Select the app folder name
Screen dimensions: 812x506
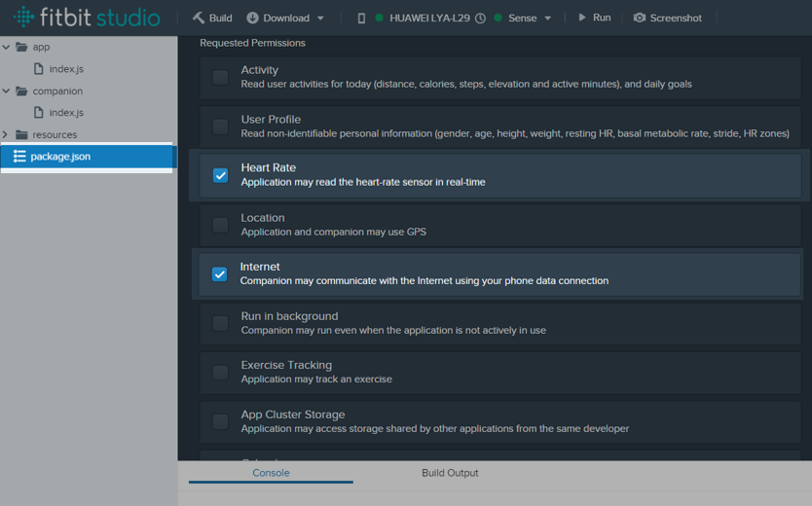[x=41, y=47]
